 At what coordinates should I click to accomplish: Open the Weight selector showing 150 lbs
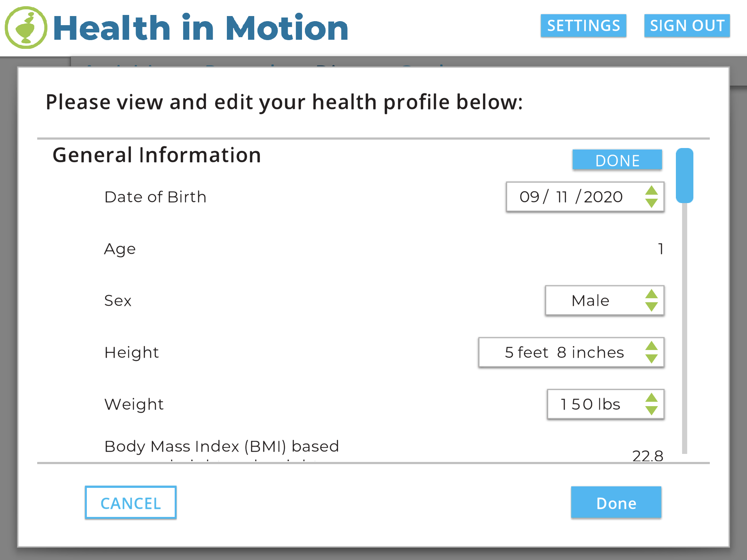[x=591, y=404]
